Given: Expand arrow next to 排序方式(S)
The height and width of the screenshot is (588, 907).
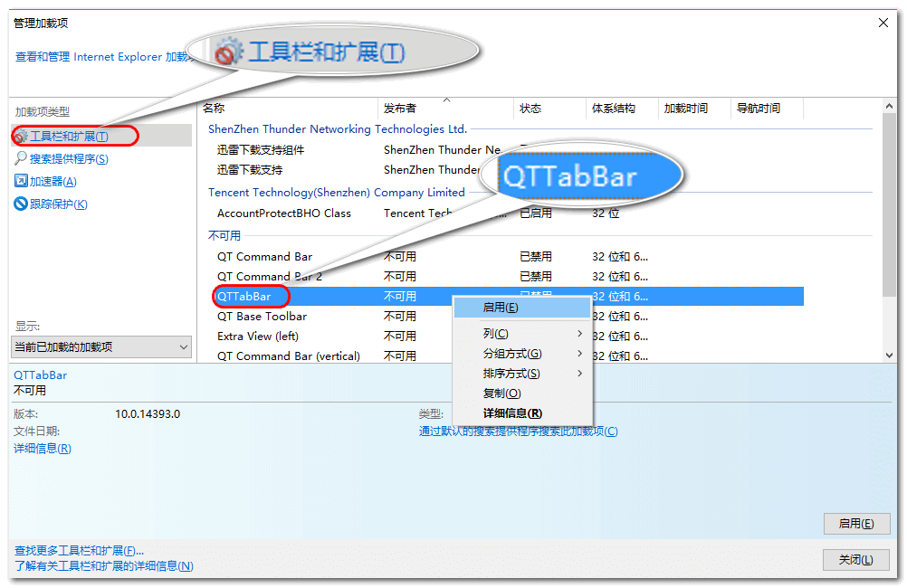Looking at the screenshot, I should [579, 374].
